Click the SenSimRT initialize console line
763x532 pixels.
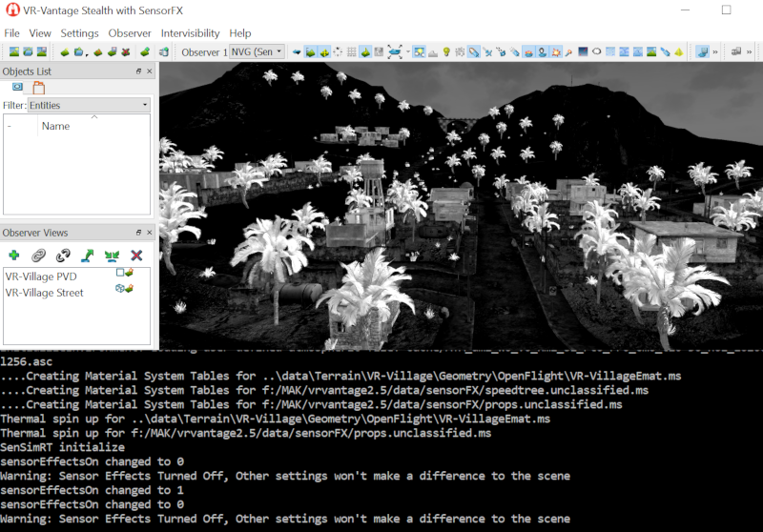(x=62, y=447)
